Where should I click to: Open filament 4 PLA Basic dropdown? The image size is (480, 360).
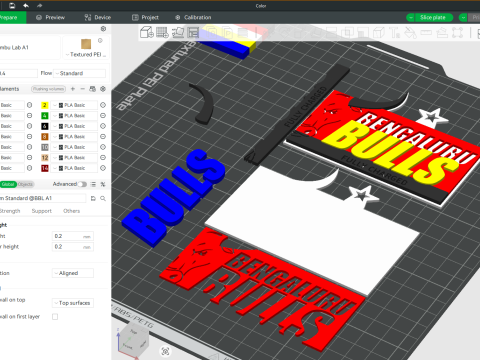[x=74, y=116]
